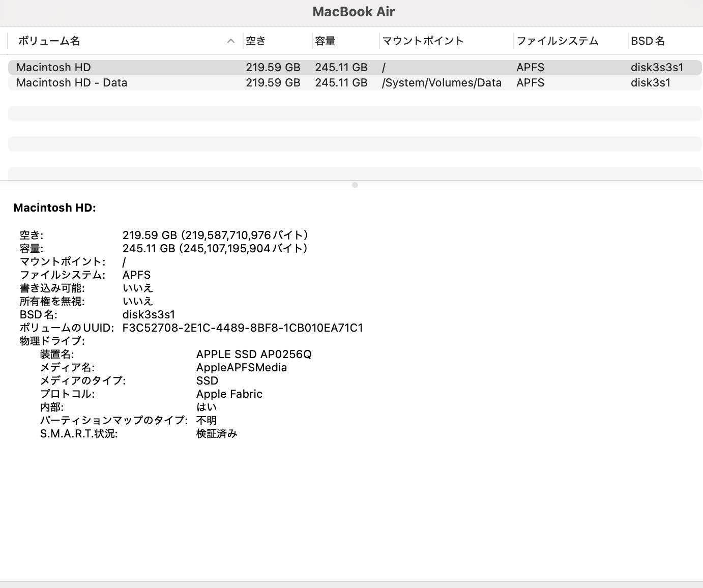Click the APPLE SSD AP0256Q device name
The width and height of the screenshot is (703, 588).
(x=254, y=354)
